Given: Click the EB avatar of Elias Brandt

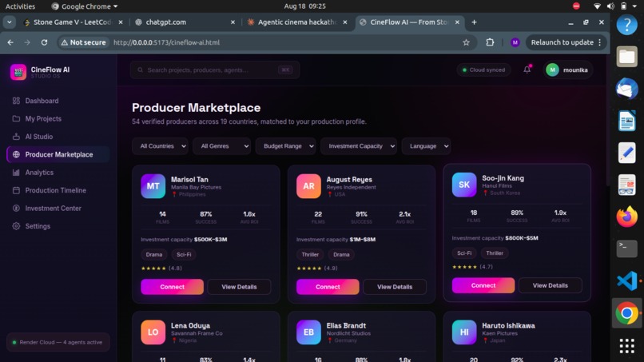Looking at the screenshot, I should [x=308, y=332].
